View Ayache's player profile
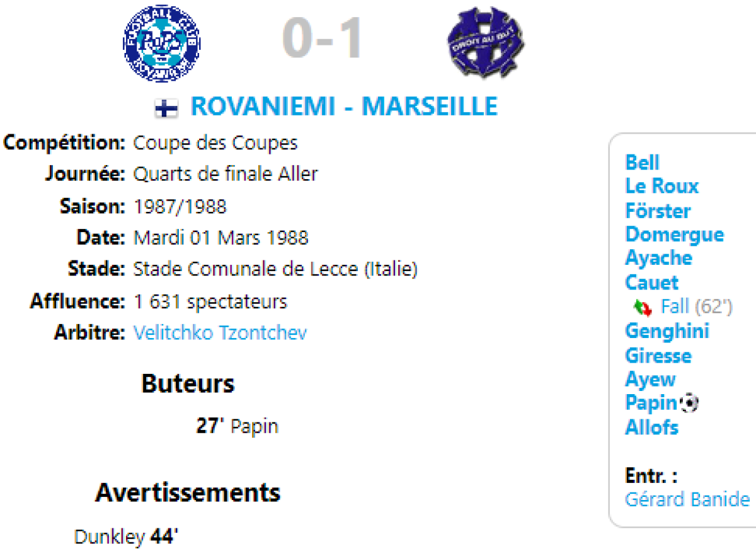 658,258
